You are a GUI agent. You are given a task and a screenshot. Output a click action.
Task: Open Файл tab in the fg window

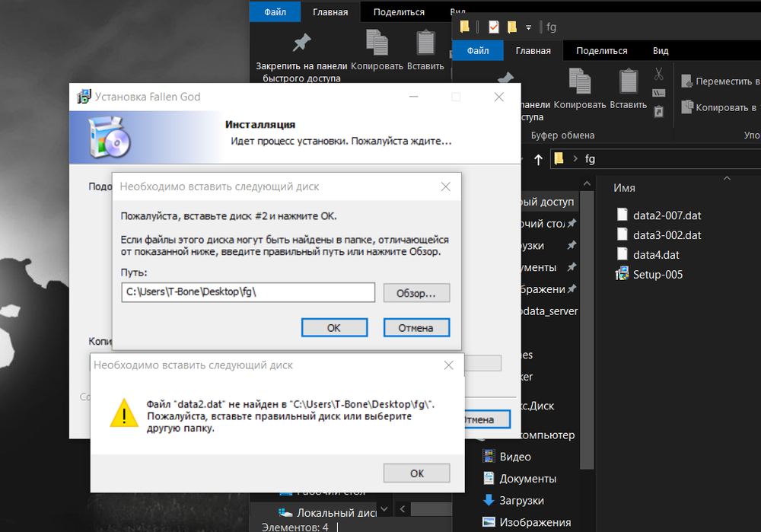tap(478, 50)
